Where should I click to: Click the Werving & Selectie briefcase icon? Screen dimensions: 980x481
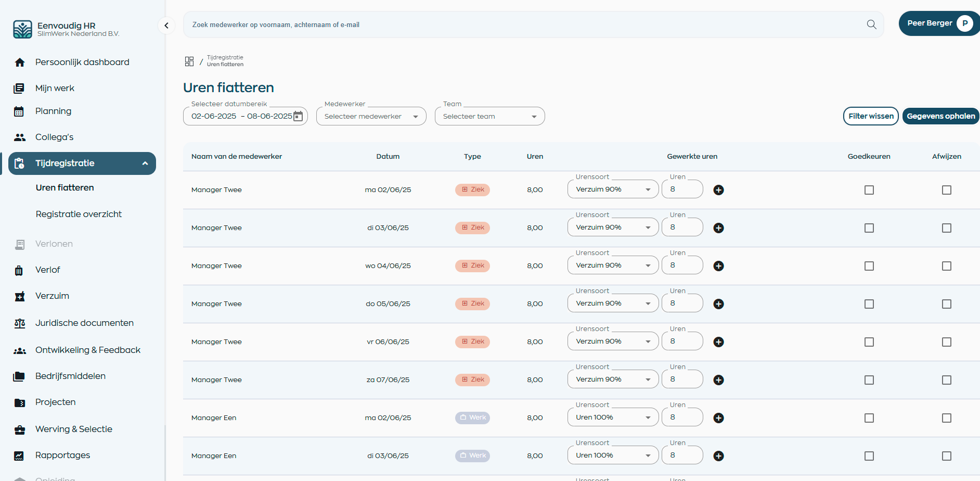coord(20,429)
